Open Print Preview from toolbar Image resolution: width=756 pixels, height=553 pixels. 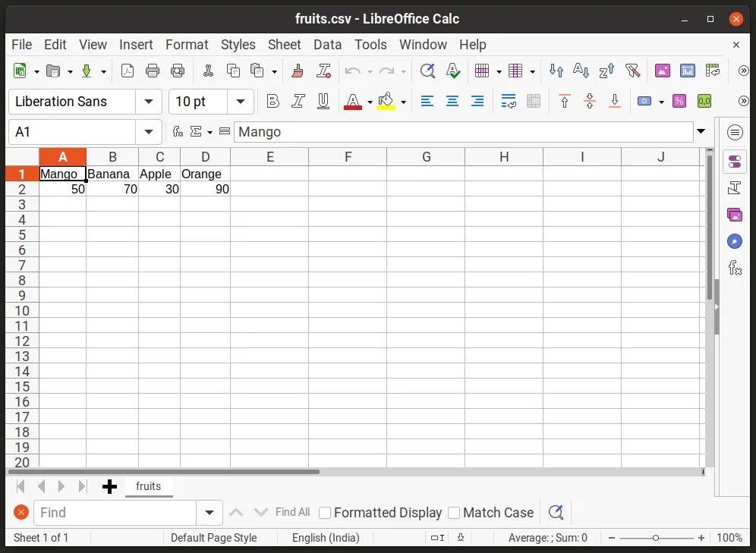click(x=178, y=71)
